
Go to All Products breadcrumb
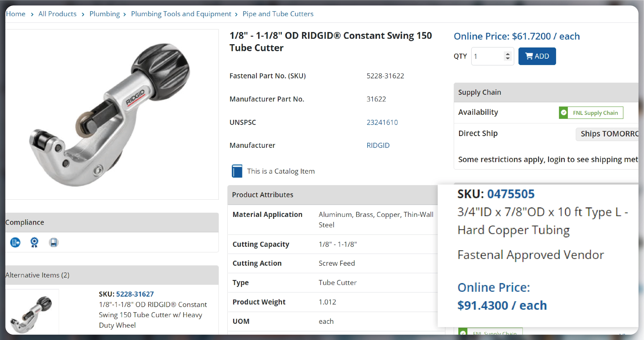click(57, 14)
